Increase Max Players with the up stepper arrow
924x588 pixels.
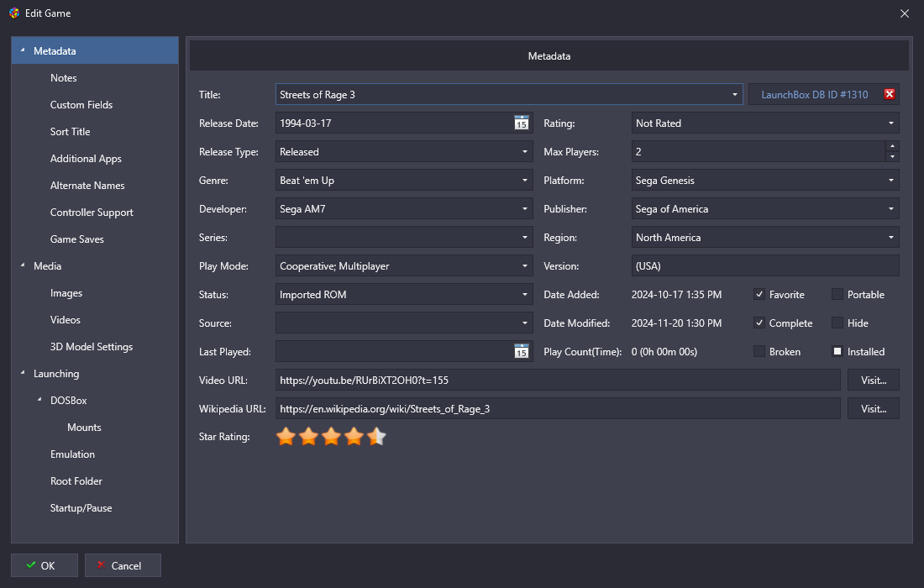click(892, 147)
